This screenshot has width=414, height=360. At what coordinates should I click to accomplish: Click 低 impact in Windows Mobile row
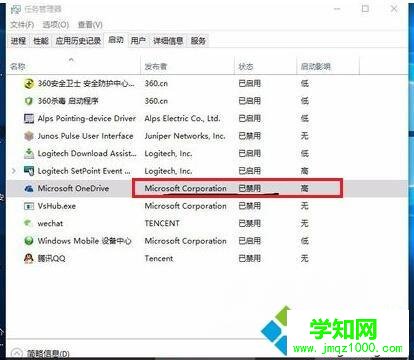click(304, 241)
